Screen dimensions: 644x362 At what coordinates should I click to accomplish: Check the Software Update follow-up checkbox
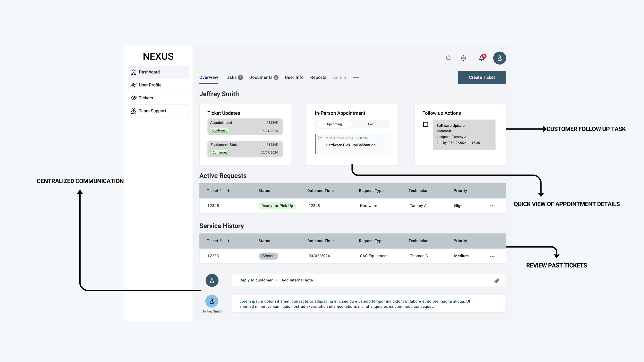pos(426,125)
